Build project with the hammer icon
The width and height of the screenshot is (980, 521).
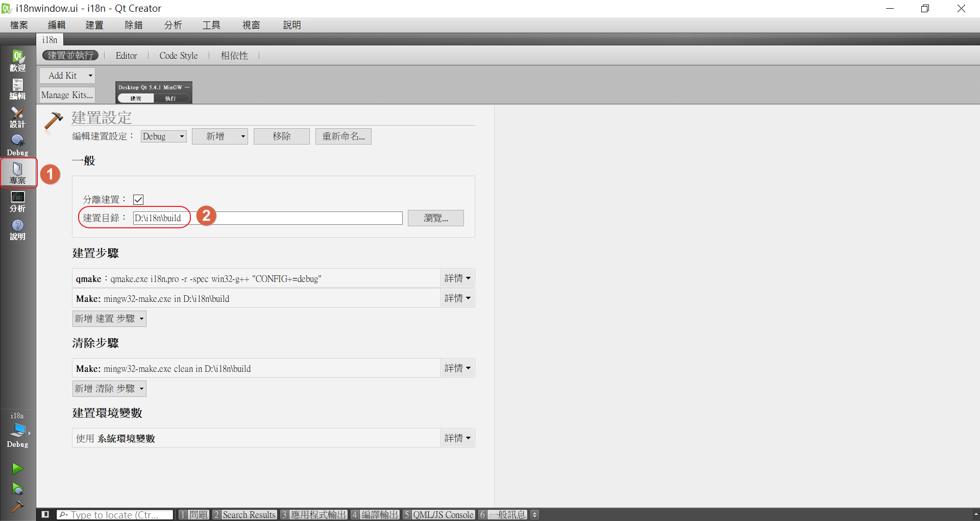[x=17, y=506]
